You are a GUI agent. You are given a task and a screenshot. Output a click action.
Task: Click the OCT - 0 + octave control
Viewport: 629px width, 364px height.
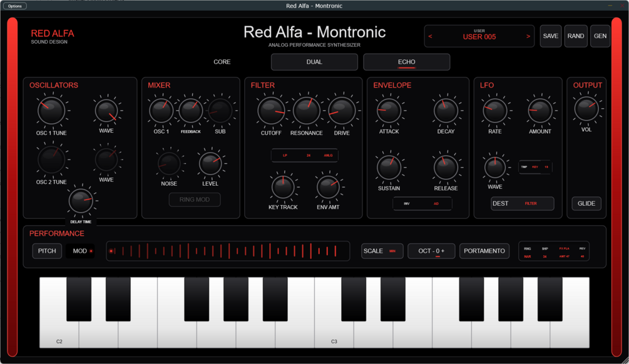coord(431,251)
